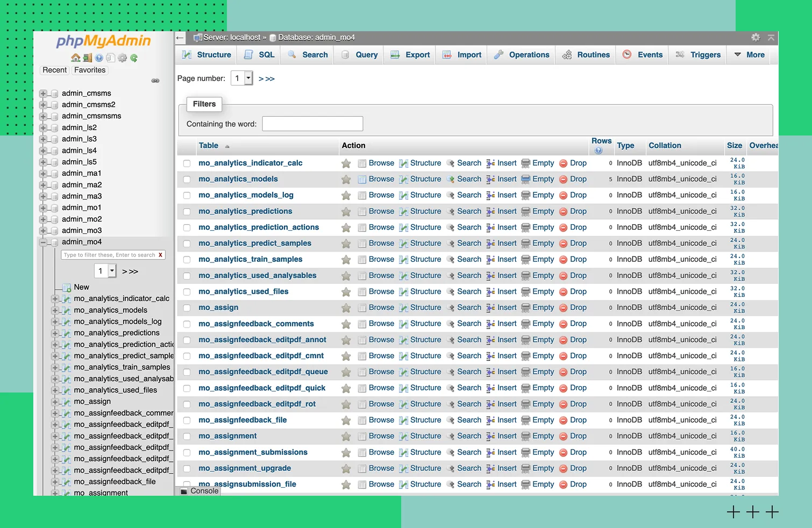Screen dimensions: 812x528
Task: Switch to the Export tab
Action: click(x=410, y=55)
